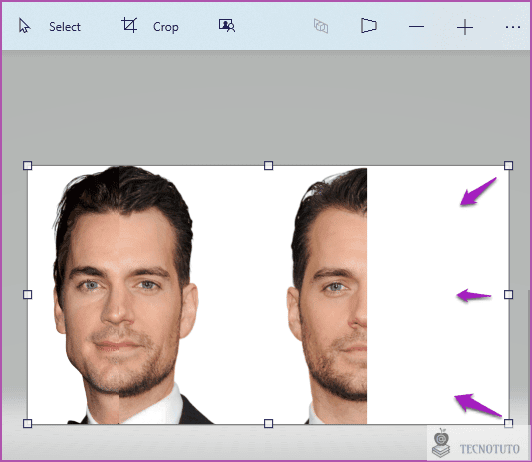The width and height of the screenshot is (532, 462).
Task: Click the Select label in toolbar
Action: (x=65, y=27)
